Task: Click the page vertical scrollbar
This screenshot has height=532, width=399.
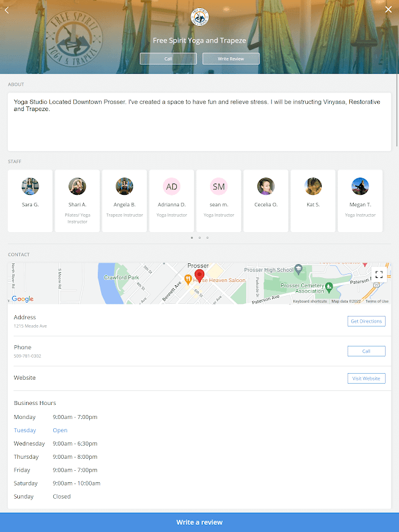Action: (396, 110)
